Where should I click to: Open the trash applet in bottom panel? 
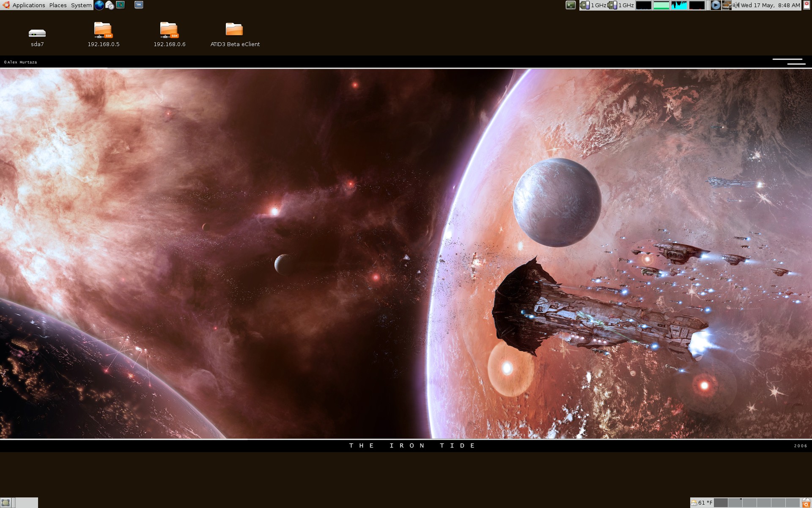tap(807, 503)
